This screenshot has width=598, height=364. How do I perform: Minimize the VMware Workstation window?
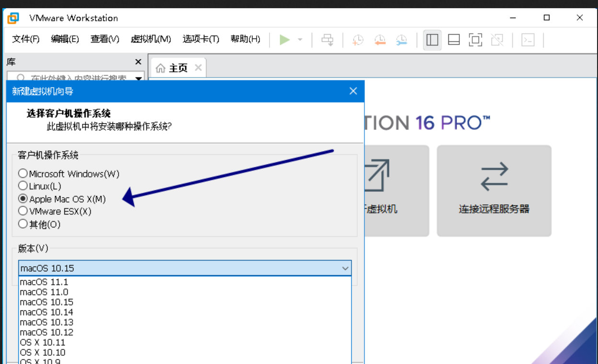(513, 18)
